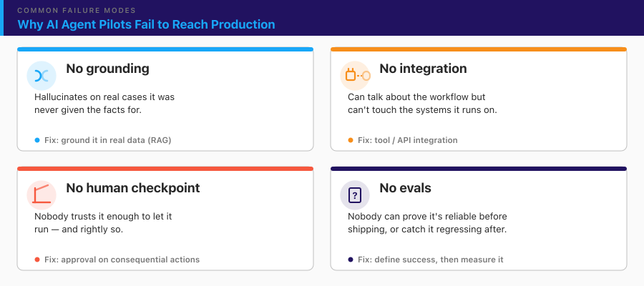
Task: Select the 'No human checkpoint' card heading
Action: pyautogui.click(x=133, y=188)
